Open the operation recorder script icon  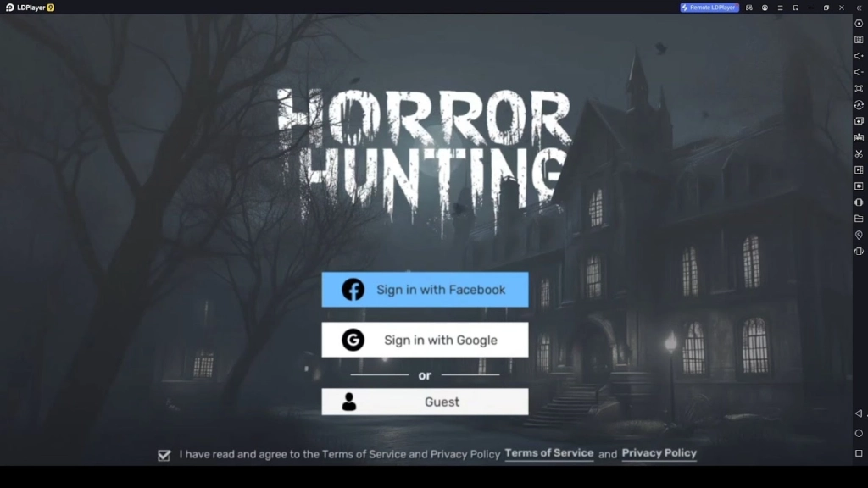(859, 186)
